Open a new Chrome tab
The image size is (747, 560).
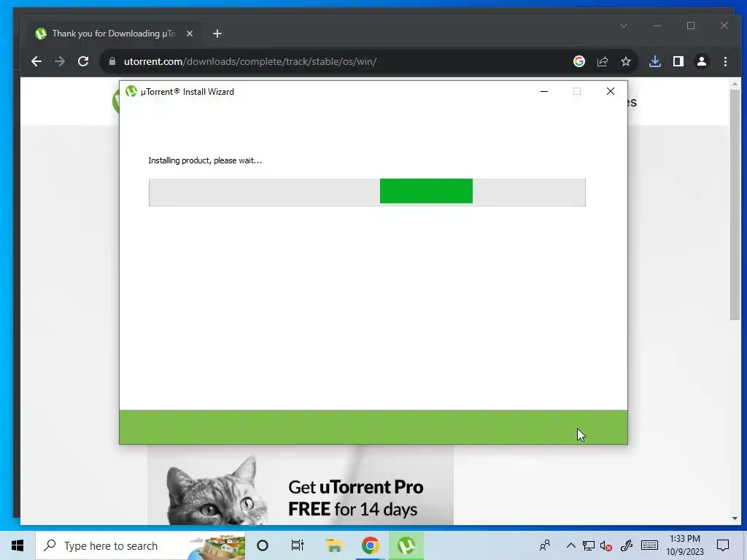[217, 34]
